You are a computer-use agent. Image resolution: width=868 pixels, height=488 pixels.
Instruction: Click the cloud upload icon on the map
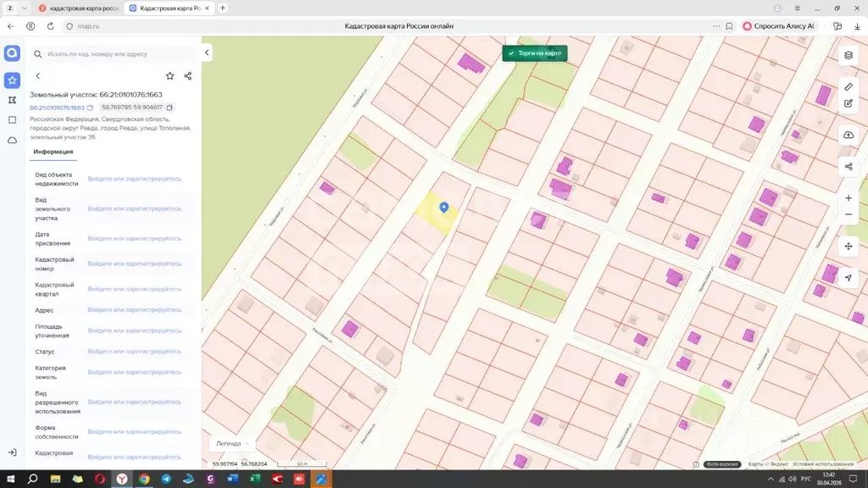tap(848, 135)
